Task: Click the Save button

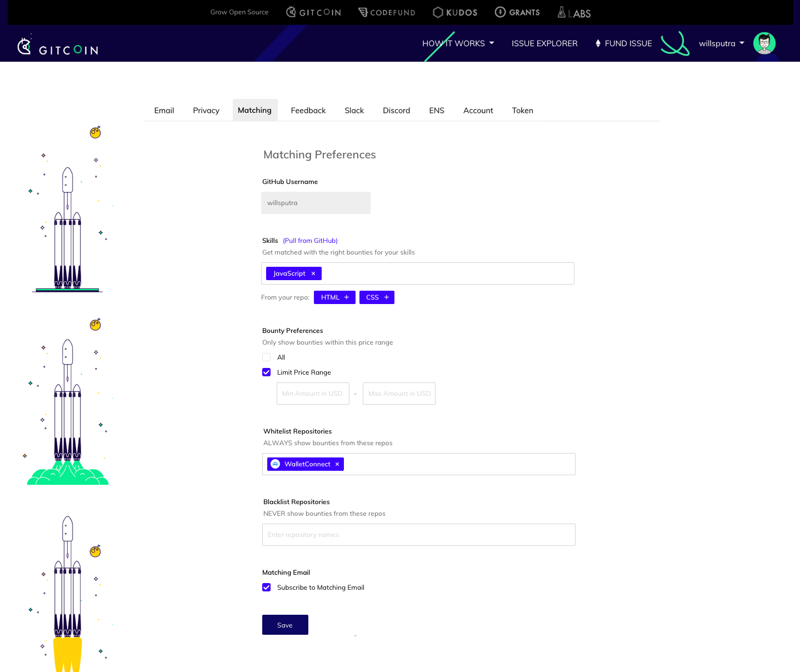Action: coord(285,625)
